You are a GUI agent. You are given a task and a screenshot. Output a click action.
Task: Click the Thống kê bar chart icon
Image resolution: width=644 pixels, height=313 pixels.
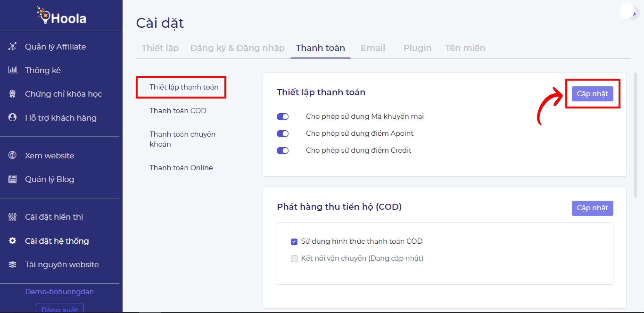13,70
